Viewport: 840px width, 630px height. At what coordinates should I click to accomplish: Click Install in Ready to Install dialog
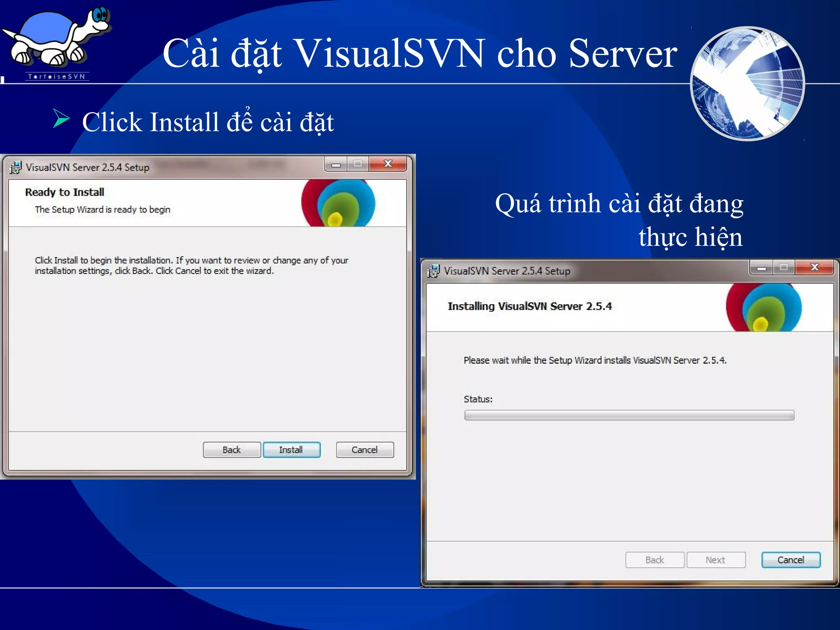(291, 450)
